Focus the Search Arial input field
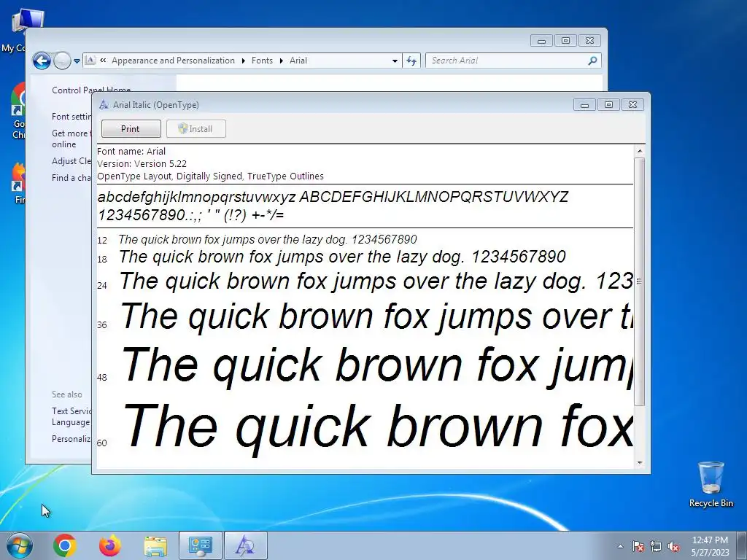Viewport: 747px width, 560px height. tap(508, 61)
